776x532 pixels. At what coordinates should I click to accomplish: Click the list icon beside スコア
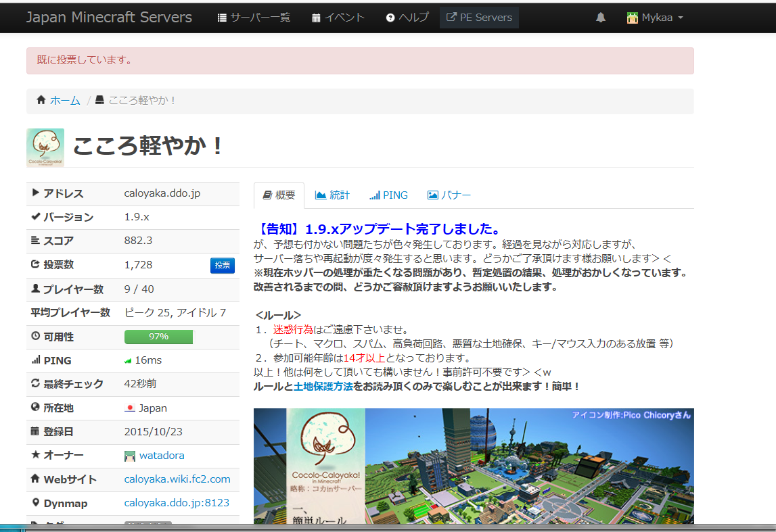pos(36,240)
